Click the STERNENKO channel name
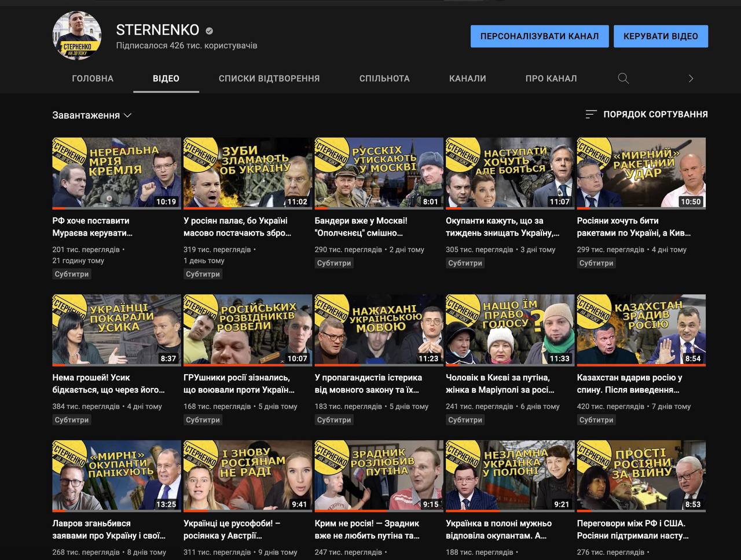 [157, 30]
